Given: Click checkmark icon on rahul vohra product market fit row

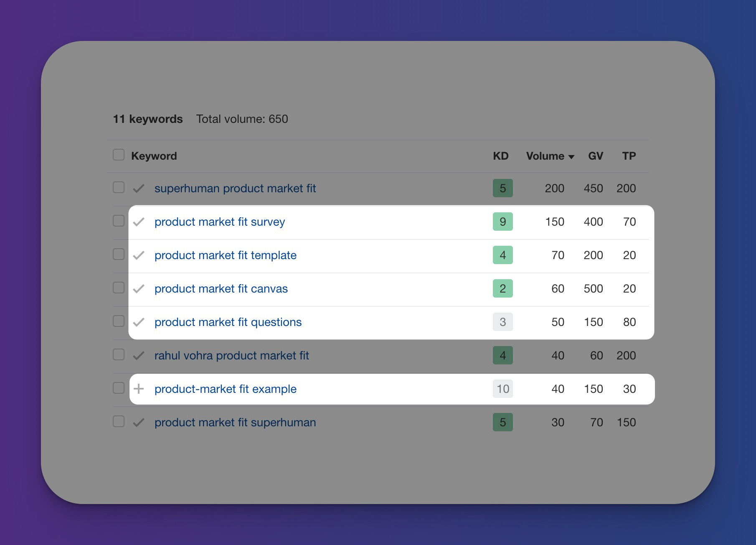Looking at the screenshot, I should point(139,356).
